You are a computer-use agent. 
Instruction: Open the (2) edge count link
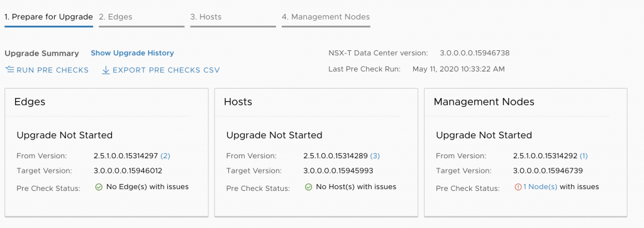click(x=165, y=156)
